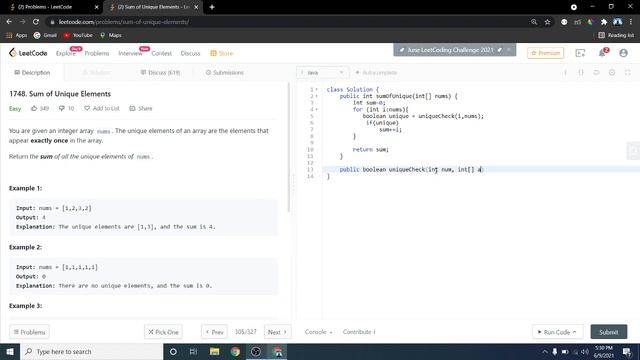Open Chrome from the taskbar

pos(235,351)
